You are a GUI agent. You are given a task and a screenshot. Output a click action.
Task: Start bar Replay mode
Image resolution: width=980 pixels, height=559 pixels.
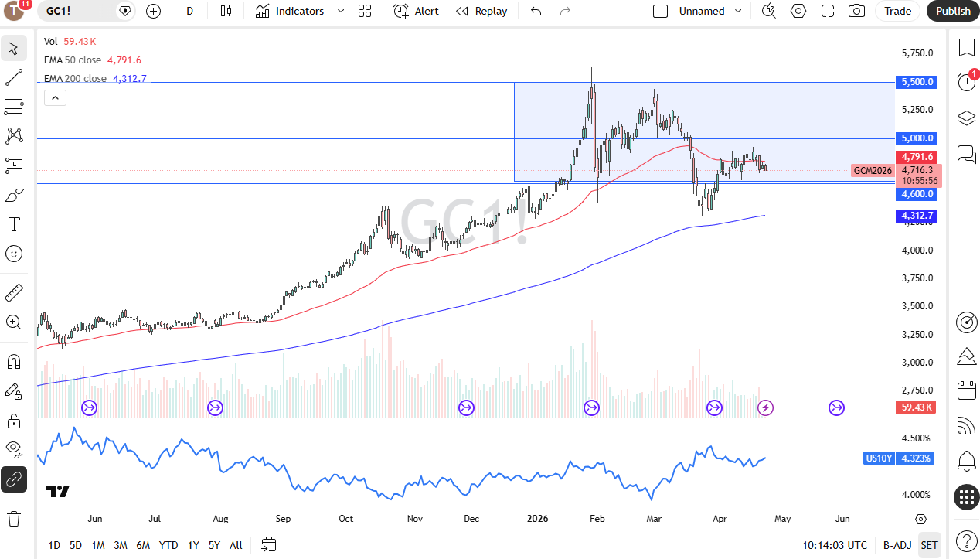[x=481, y=11]
